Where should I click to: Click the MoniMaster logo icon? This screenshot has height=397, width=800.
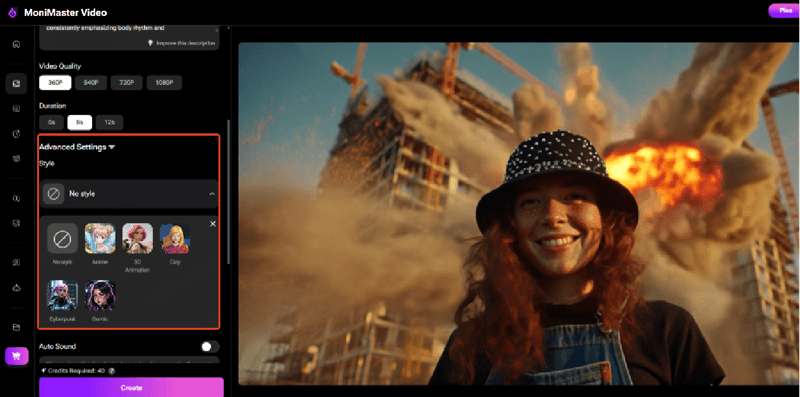(12, 12)
